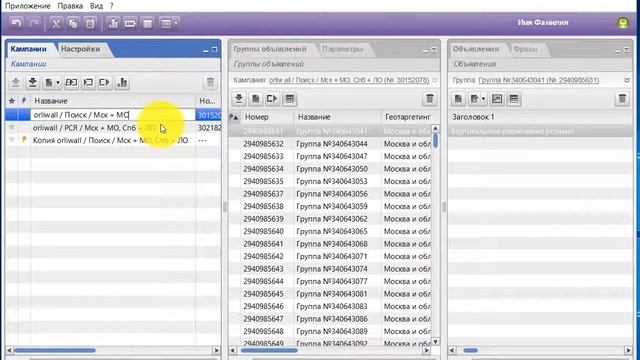Click the Ad Groups vertical scrollbar down arrow
Viewport: 640px width, 360px height.
pos(436,341)
